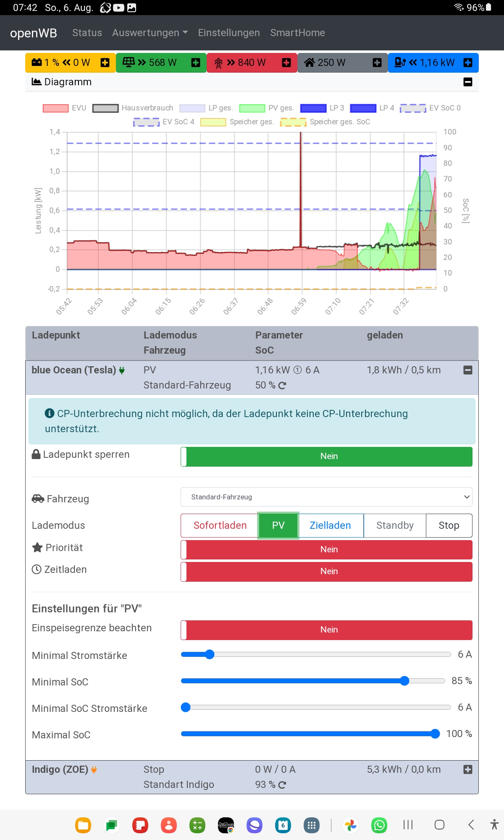Click the house icon in consumption card

310,63
